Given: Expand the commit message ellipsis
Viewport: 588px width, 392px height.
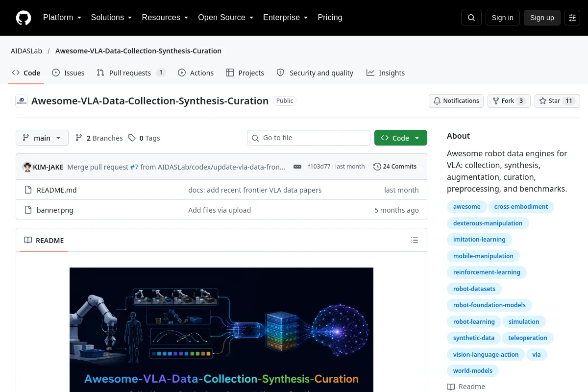Looking at the screenshot, I should pyautogui.click(x=297, y=167).
